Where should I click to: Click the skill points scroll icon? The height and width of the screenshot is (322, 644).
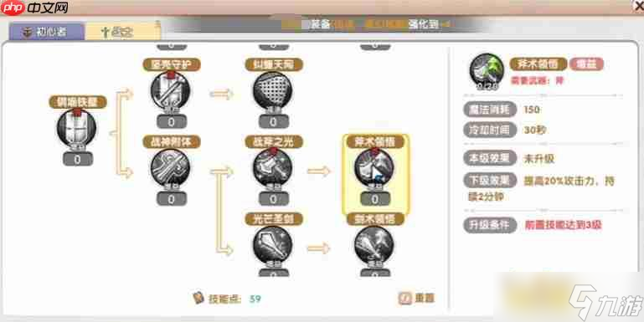(198, 299)
